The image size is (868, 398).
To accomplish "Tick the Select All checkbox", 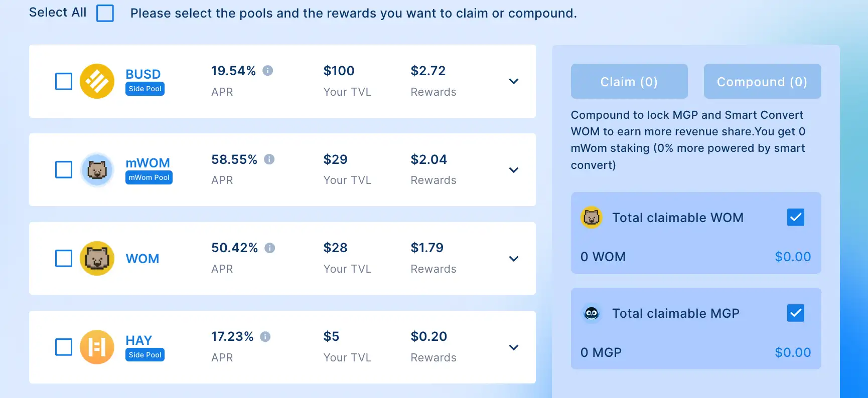I will click(x=105, y=13).
